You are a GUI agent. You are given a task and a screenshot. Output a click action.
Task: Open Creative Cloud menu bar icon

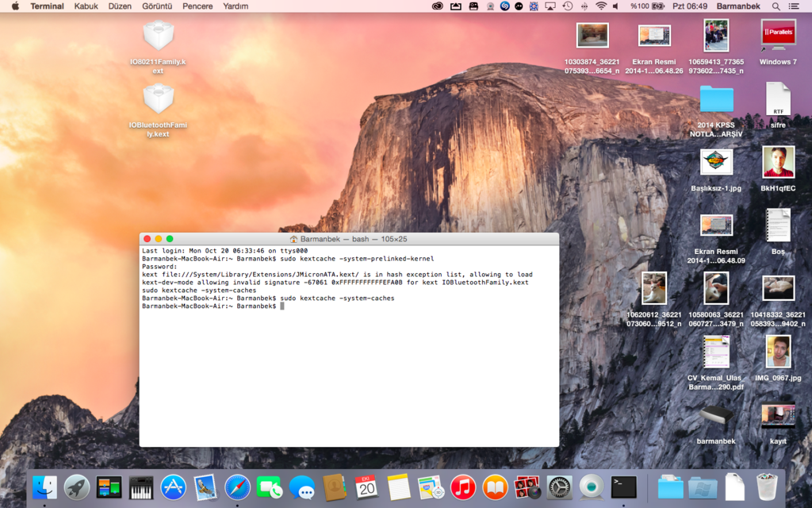pyautogui.click(x=438, y=6)
